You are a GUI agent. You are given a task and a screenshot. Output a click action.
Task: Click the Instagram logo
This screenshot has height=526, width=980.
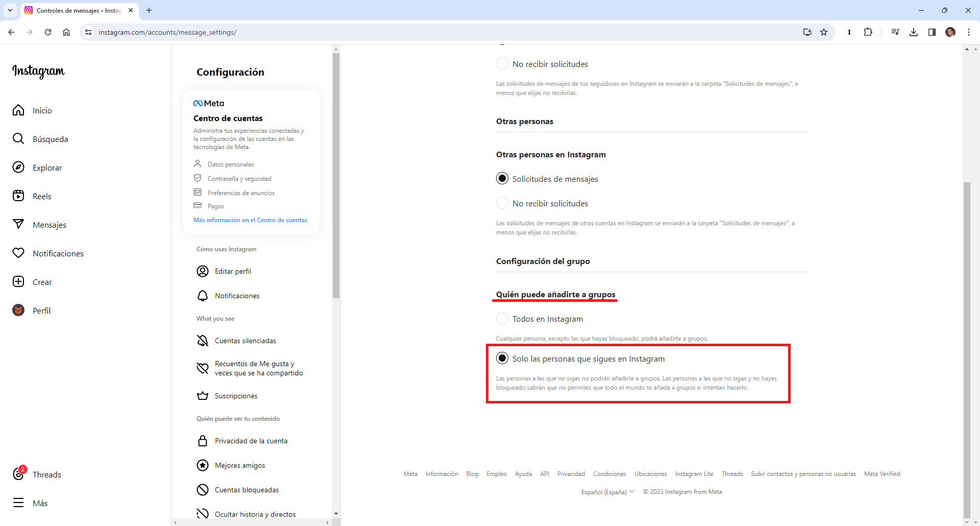pos(38,71)
